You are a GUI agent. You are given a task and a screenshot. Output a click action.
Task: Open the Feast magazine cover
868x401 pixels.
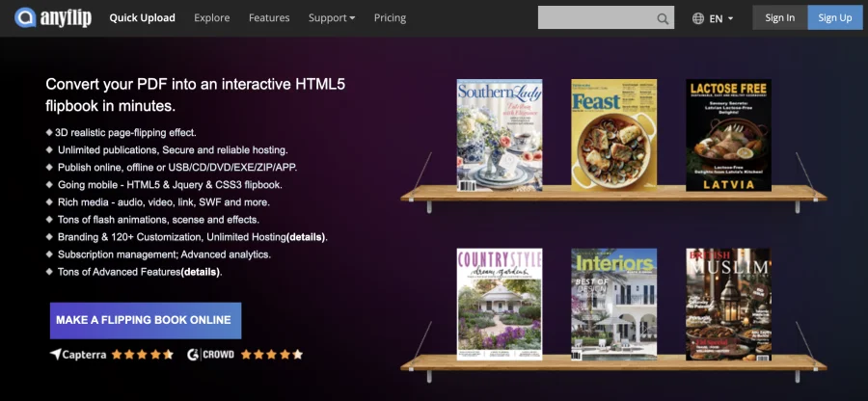614,135
